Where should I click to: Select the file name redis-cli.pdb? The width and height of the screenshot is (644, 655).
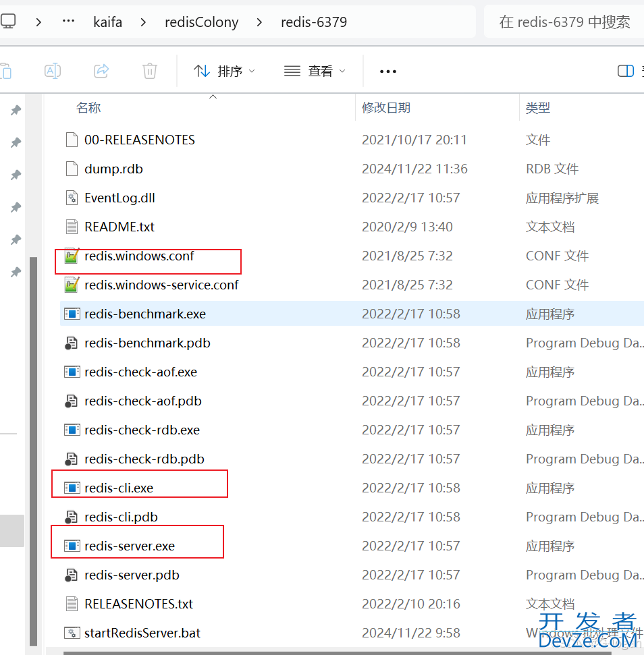point(121,517)
